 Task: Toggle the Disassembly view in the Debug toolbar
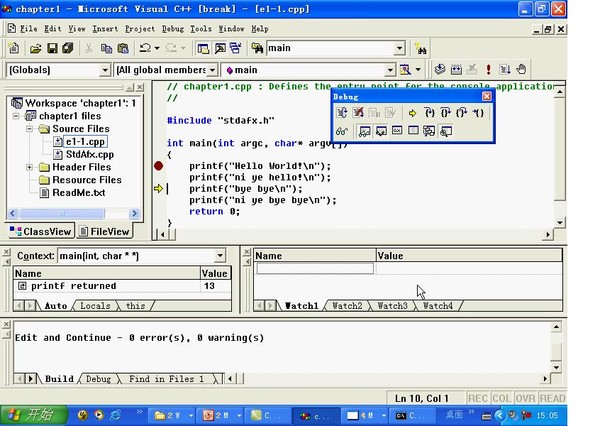[446, 131]
